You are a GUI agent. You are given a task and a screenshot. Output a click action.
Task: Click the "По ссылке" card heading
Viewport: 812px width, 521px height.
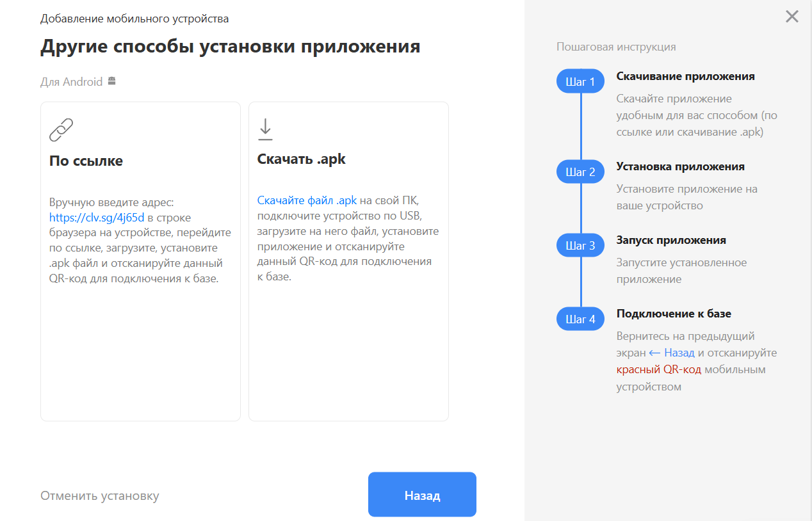[x=86, y=161]
